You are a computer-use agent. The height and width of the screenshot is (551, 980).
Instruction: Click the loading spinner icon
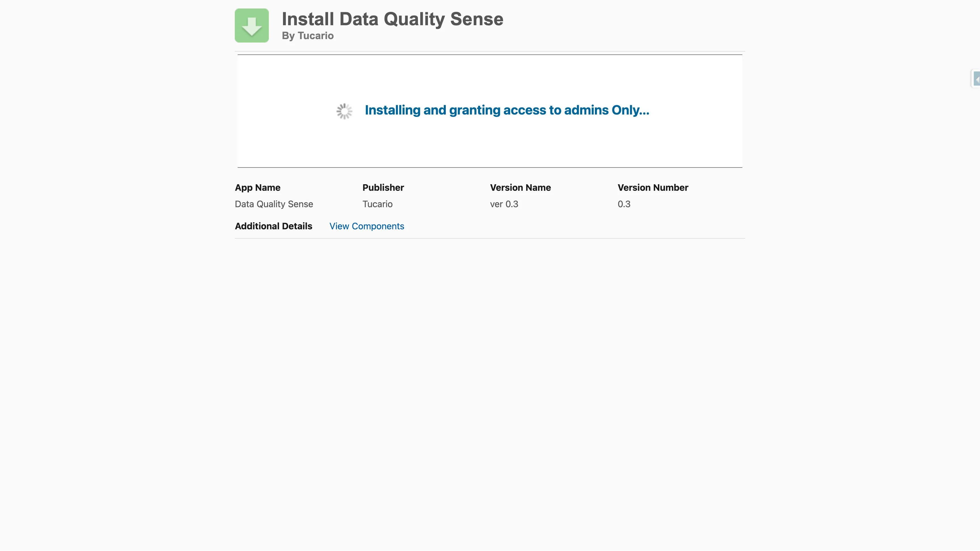pyautogui.click(x=344, y=111)
